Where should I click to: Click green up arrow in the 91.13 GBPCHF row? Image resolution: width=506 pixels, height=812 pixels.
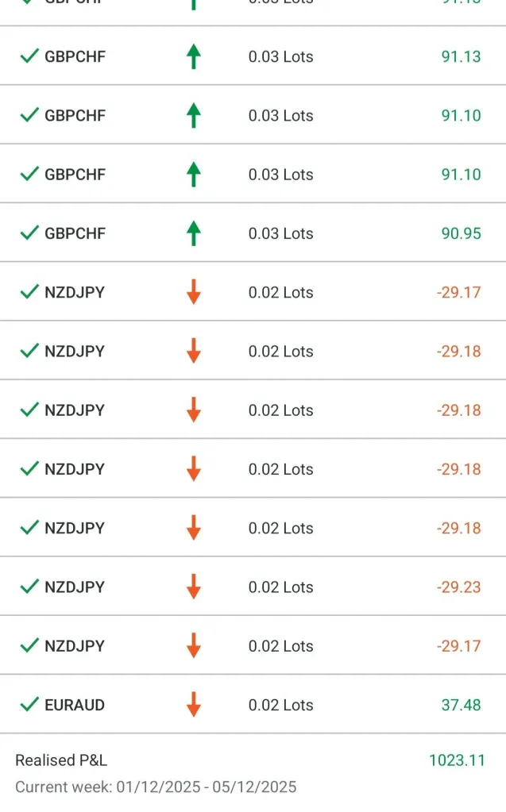(x=193, y=56)
